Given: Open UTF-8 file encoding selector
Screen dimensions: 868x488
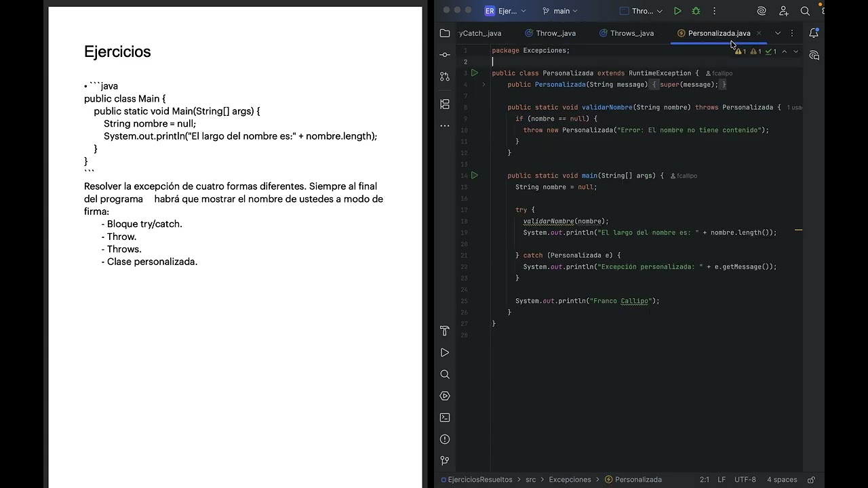Looking at the screenshot, I should pyautogui.click(x=745, y=479).
